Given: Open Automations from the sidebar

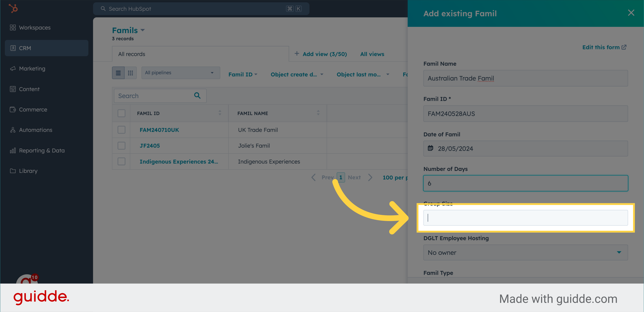Looking at the screenshot, I should pos(35,130).
